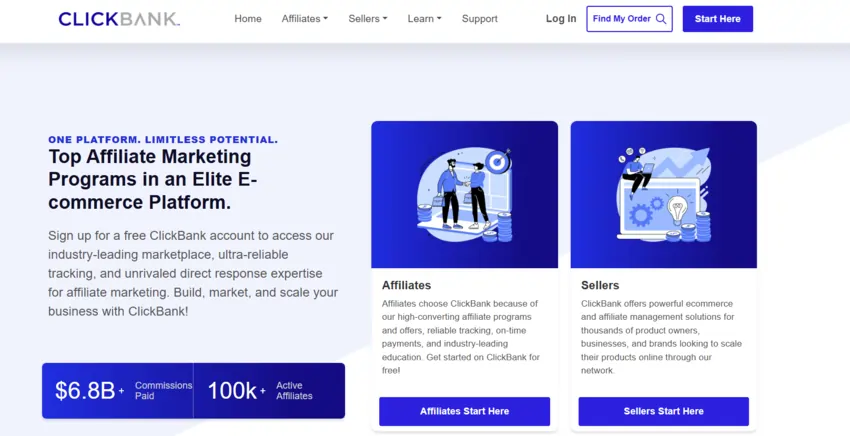Click the Affiliates card heading
850x436 pixels.
tap(407, 285)
